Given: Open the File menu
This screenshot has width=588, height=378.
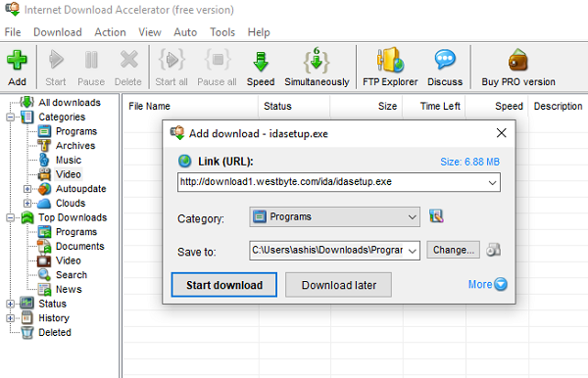Looking at the screenshot, I should [13, 32].
